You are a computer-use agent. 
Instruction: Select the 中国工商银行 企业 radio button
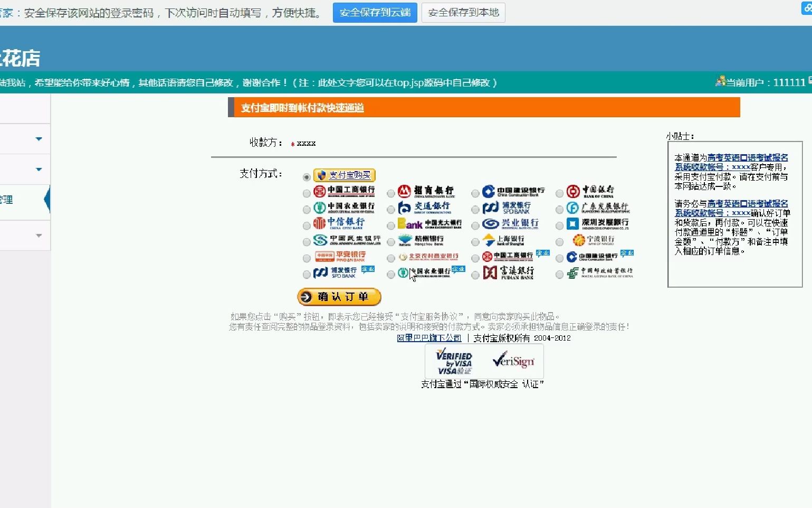coord(475,258)
